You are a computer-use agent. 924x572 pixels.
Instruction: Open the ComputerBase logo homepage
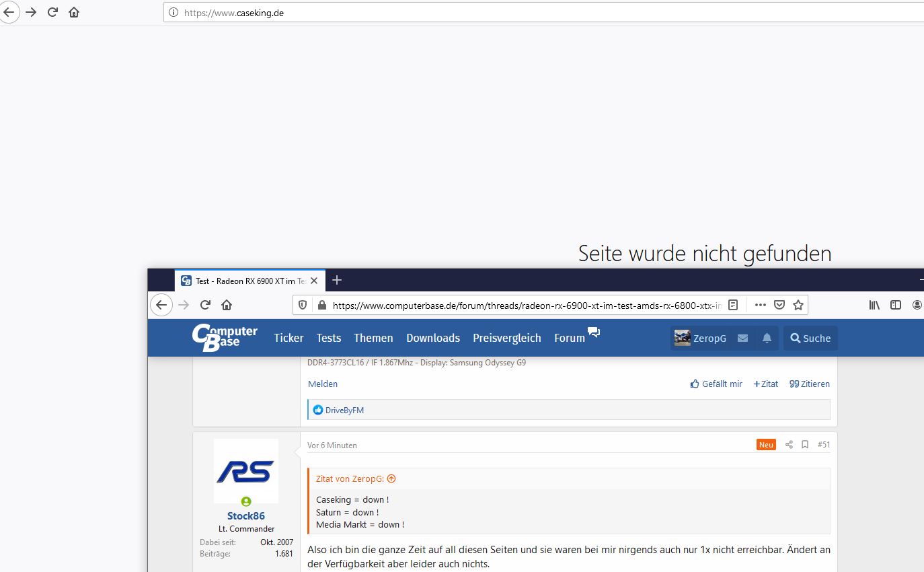(225, 338)
